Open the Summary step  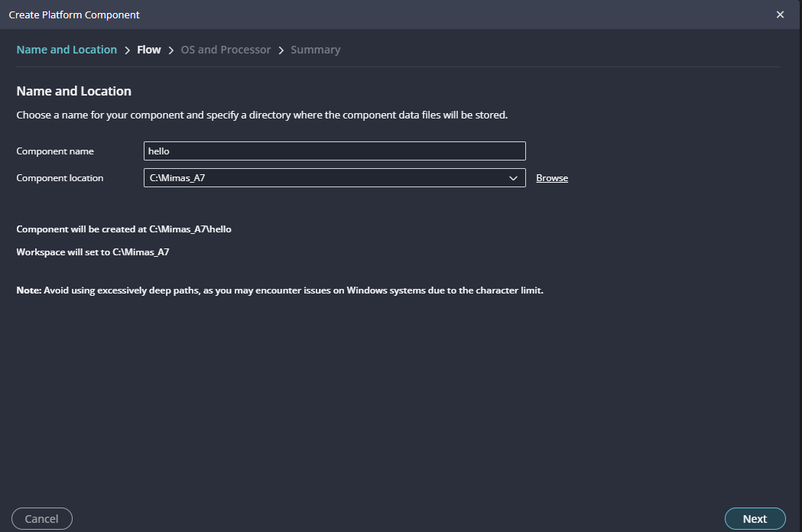coord(315,50)
